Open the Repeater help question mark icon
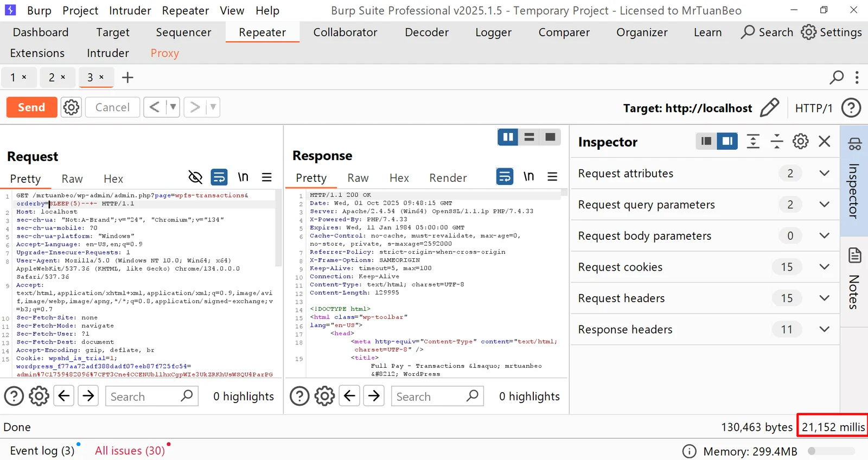 [x=851, y=108]
